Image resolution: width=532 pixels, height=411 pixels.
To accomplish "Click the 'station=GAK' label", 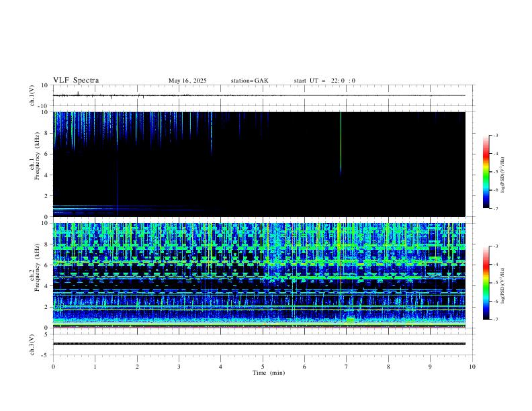I will (249, 81).
